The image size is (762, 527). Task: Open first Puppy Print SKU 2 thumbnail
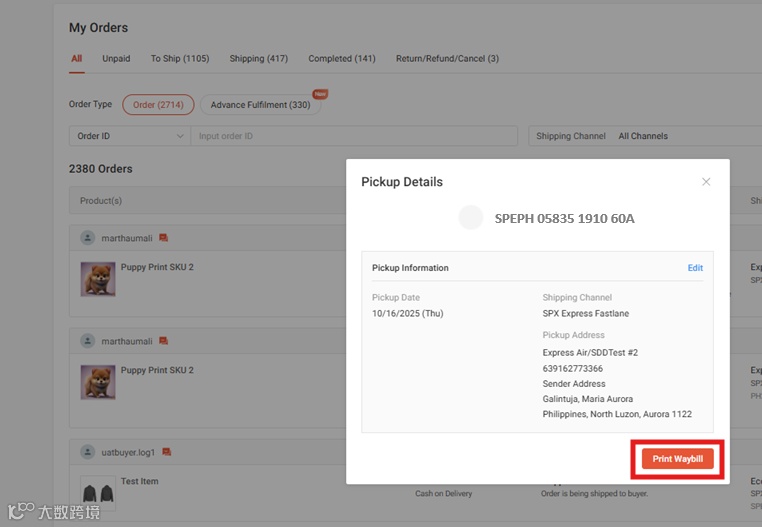(98, 279)
